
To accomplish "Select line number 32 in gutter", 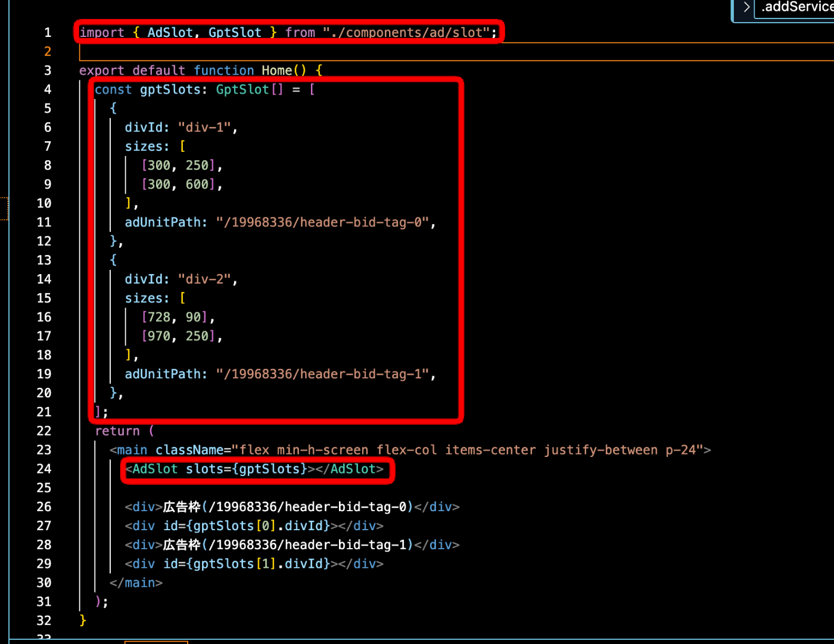I will (44, 620).
